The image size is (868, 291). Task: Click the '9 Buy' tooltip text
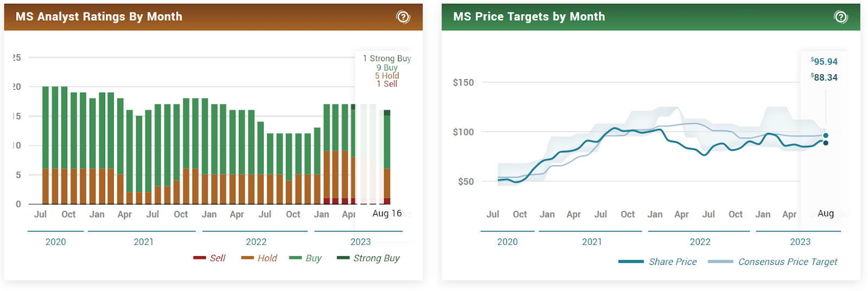[387, 67]
